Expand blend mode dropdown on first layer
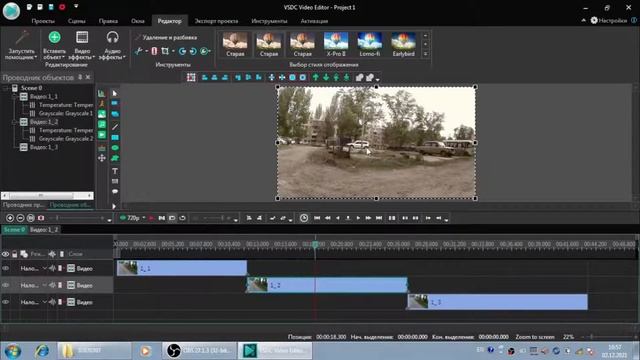The height and width of the screenshot is (360, 640). coord(44,269)
